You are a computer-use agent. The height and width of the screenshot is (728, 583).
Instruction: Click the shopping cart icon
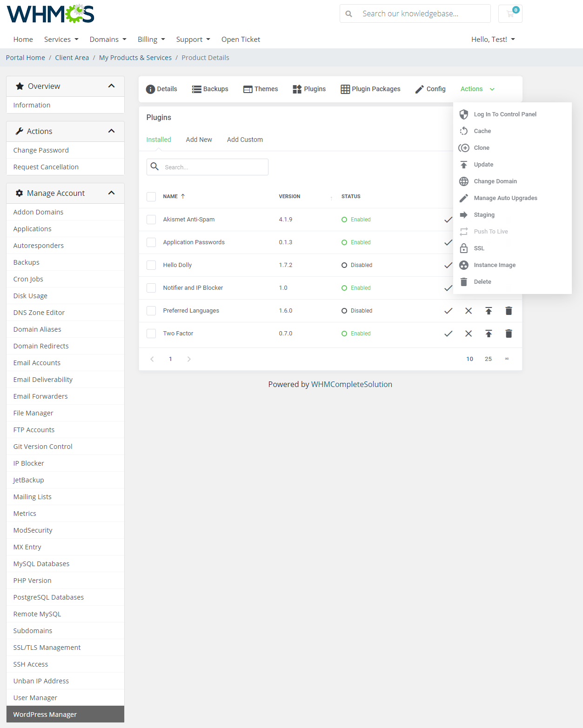[x=510, y=14]
